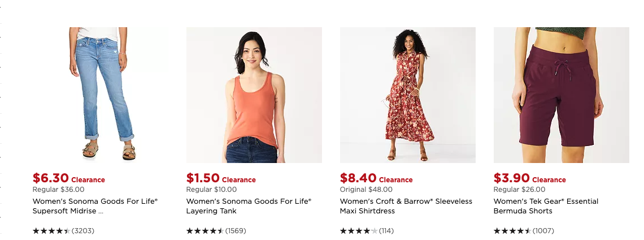Click the $8.40 Clearance price

pos(376,179)
